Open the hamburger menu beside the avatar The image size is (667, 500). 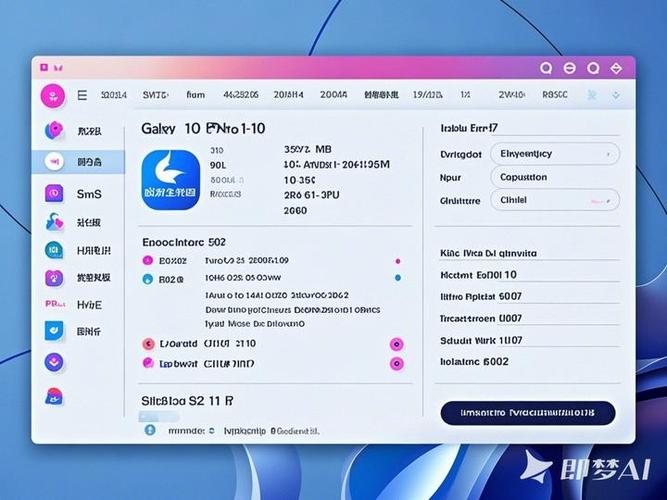(x=82, y=95)
